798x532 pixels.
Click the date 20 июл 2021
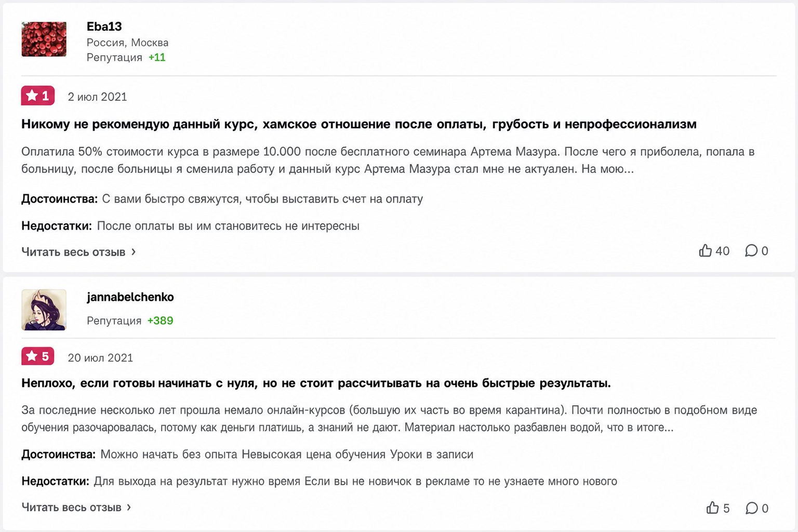100,357
